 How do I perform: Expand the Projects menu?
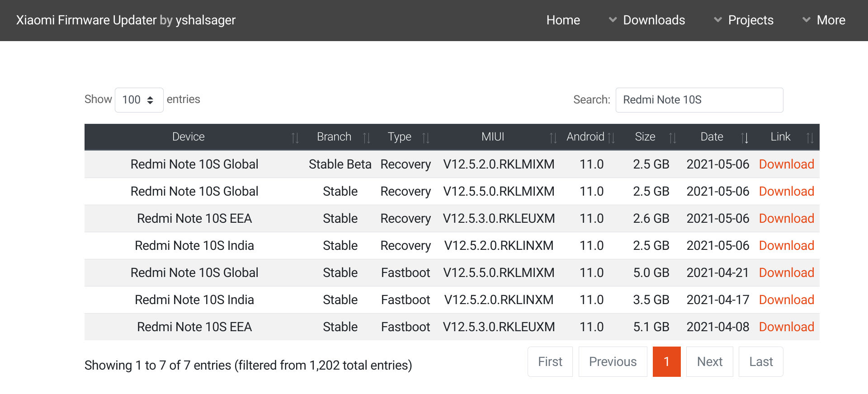pos(744,20)
